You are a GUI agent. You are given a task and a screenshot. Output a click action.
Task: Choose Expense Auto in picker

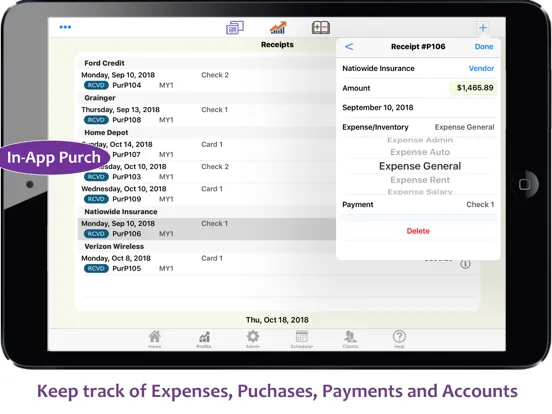(420, 152)
